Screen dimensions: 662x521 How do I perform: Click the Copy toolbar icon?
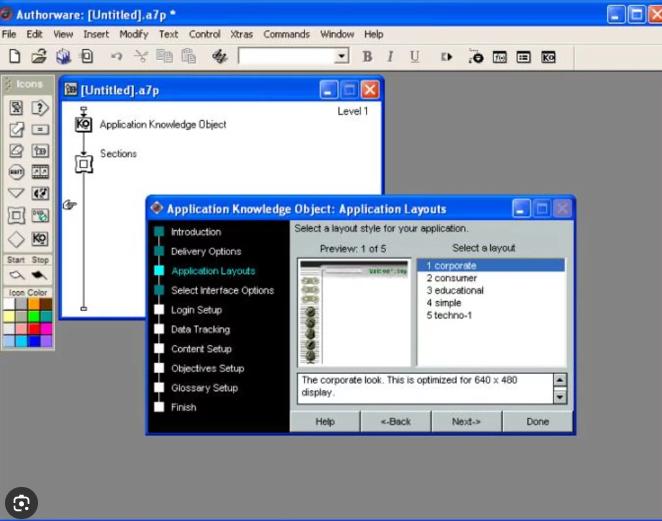[164, 56]
